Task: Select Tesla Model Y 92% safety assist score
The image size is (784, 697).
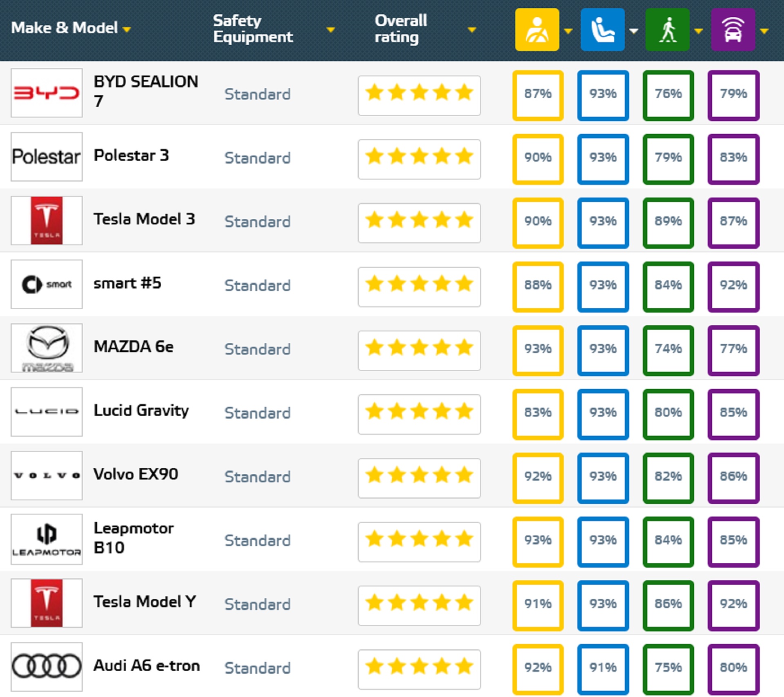Action: [x=733, y=604]
